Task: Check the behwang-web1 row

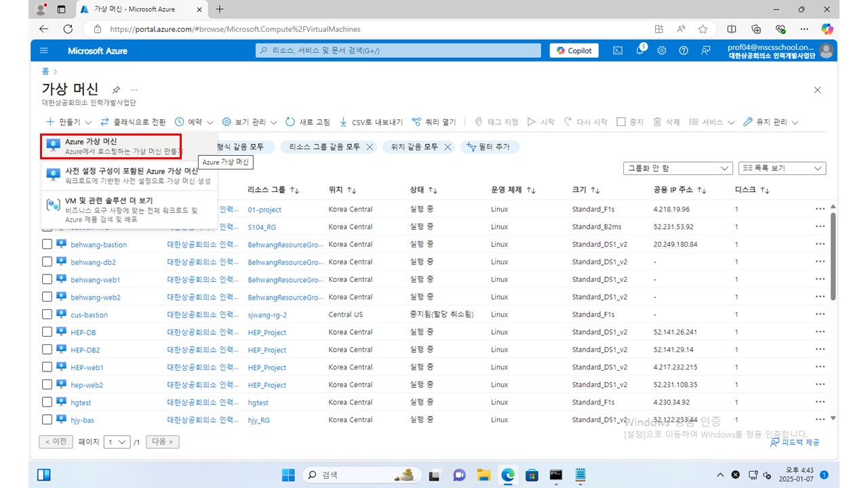Action: (x=47, y=279)
